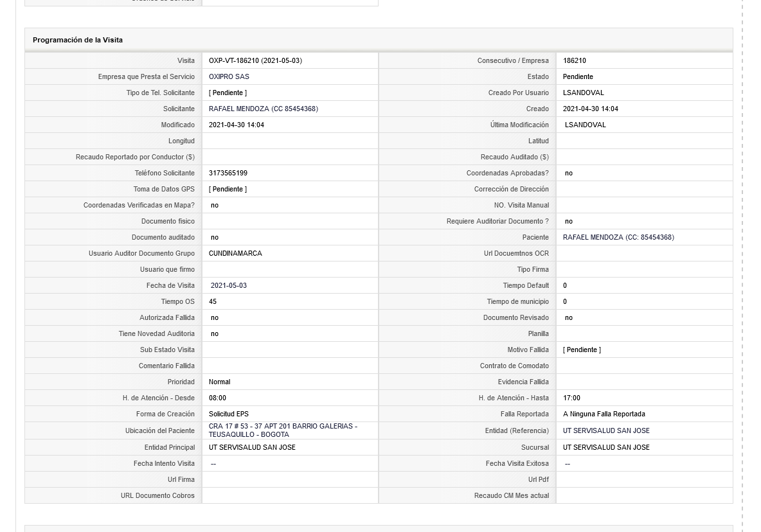Select Creado Por Usuario value LSANDOVAL
The width and height of the screenshot is (761, 532).
[x=584, y=93]
